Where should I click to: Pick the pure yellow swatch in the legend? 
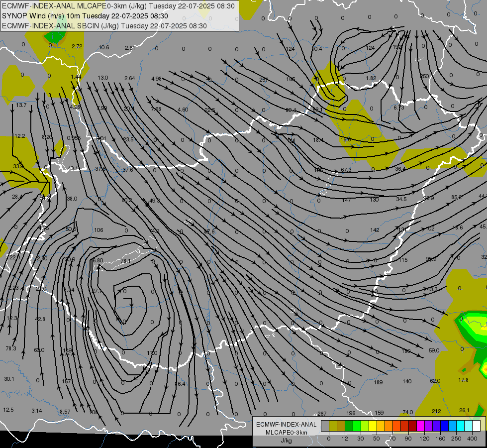click(x=373, y=426)
